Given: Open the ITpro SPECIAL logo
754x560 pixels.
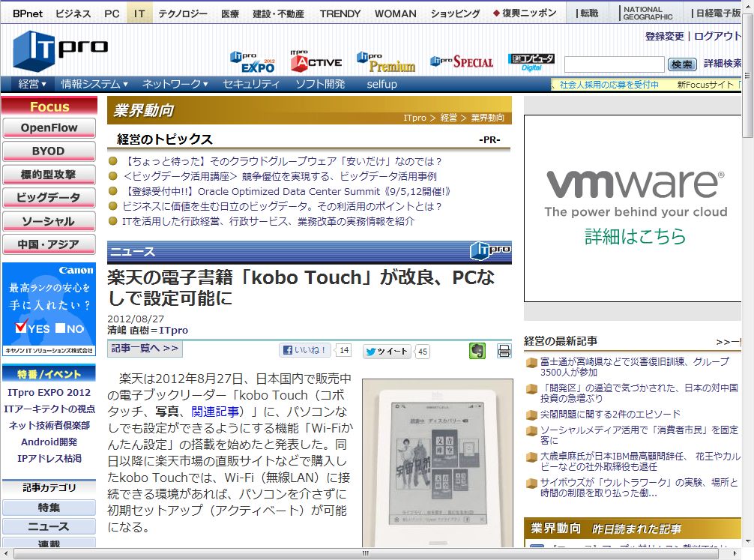Looking at the screenshot, I should coord(462,61).
